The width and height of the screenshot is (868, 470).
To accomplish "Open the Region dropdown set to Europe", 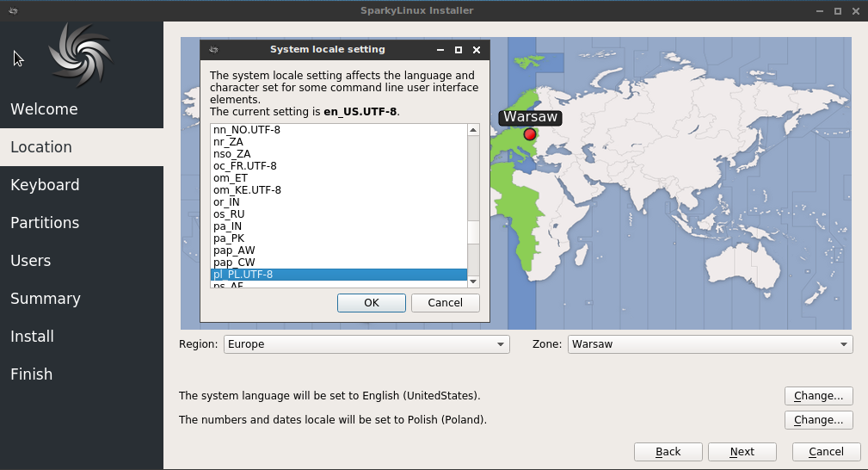I will [366, 344].
